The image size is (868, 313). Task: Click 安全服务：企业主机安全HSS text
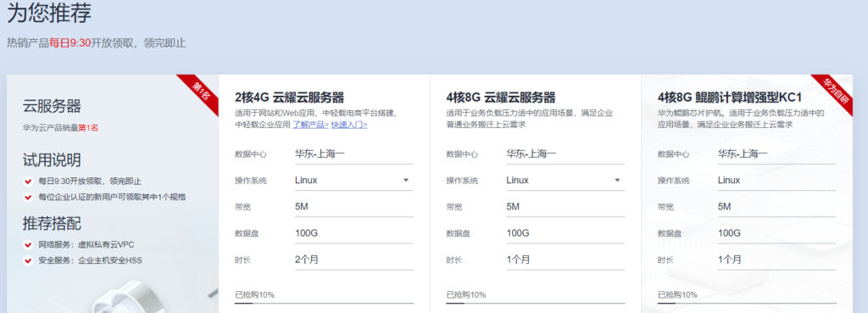90,260
